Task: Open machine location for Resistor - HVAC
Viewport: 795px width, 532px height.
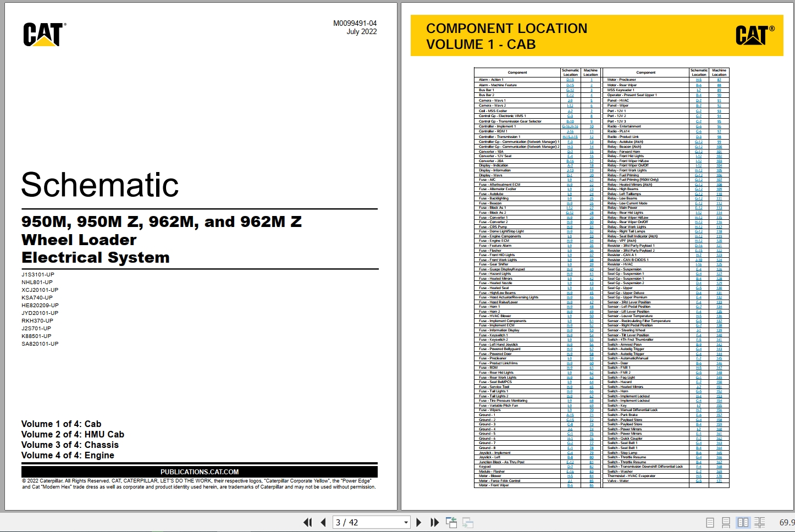Action: [x=719, y=265]
